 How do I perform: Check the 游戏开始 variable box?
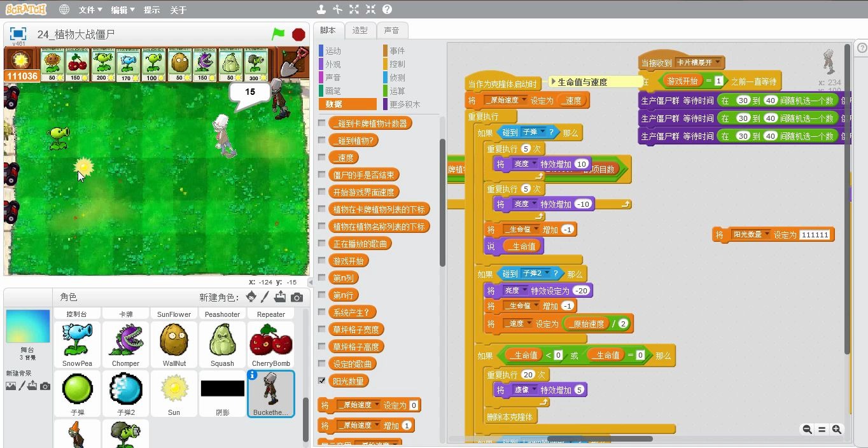point(322,260)
